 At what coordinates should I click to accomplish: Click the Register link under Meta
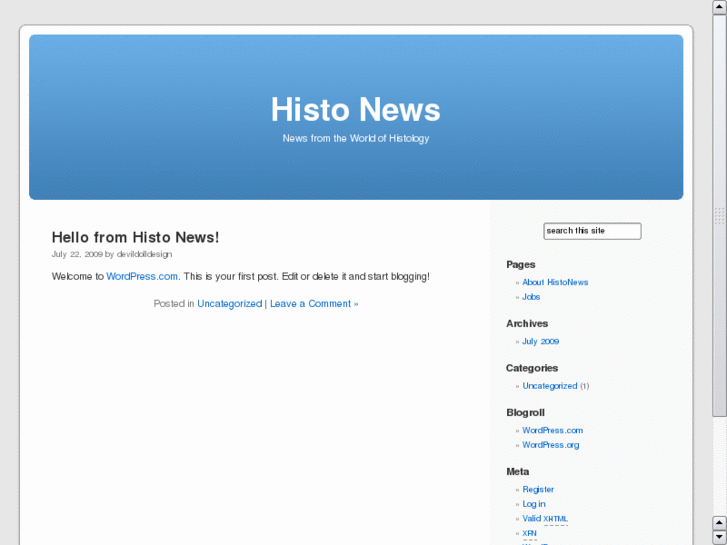click(538, 489)
